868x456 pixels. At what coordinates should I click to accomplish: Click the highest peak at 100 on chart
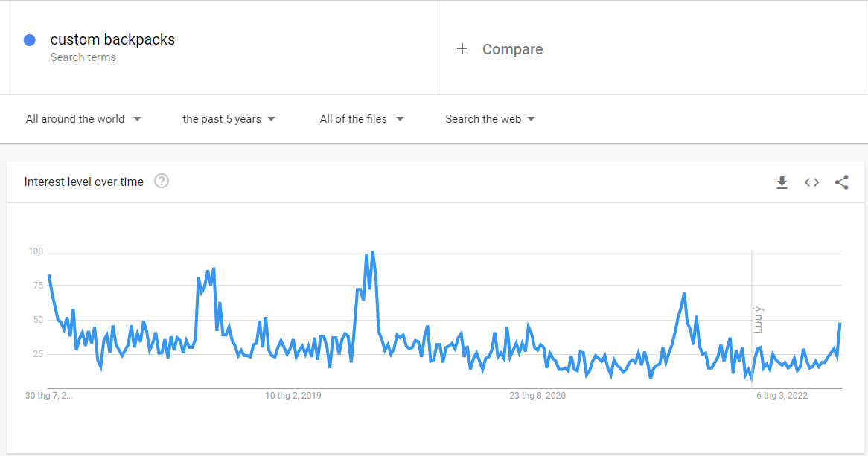(x=372, y=252)
